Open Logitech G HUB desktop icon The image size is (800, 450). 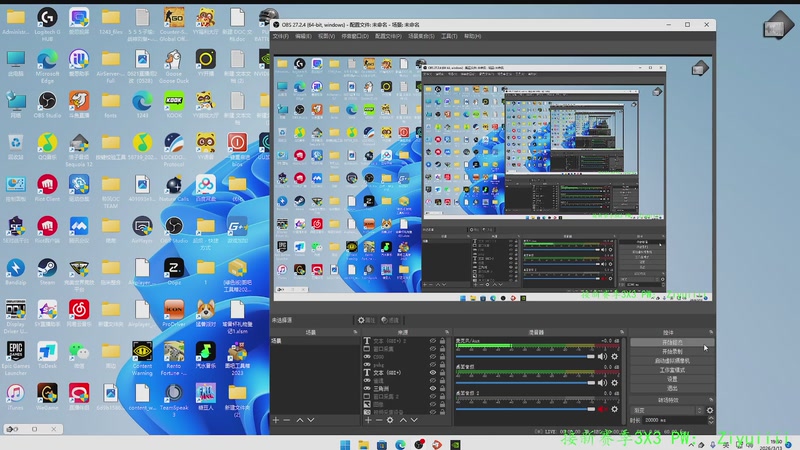(x=47, y=22)
